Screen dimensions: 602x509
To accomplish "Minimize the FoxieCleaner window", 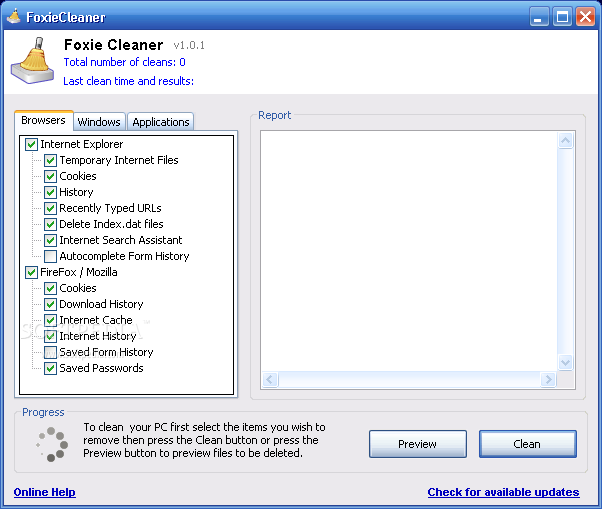I will (539, 17).
